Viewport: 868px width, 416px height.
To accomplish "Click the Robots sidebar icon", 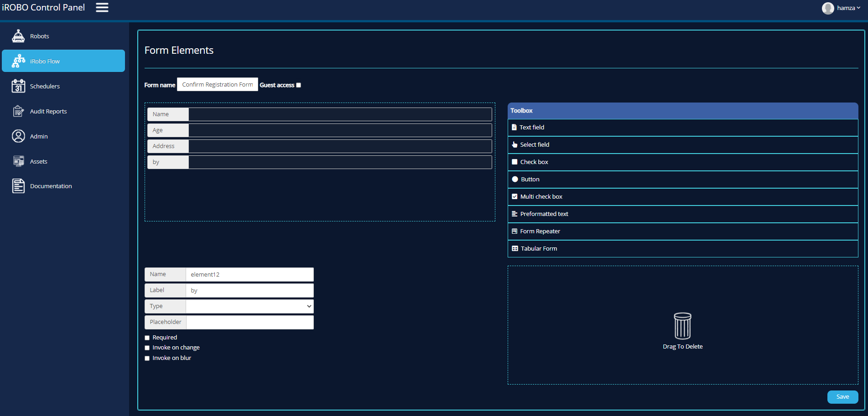I will tap(18, 36).
